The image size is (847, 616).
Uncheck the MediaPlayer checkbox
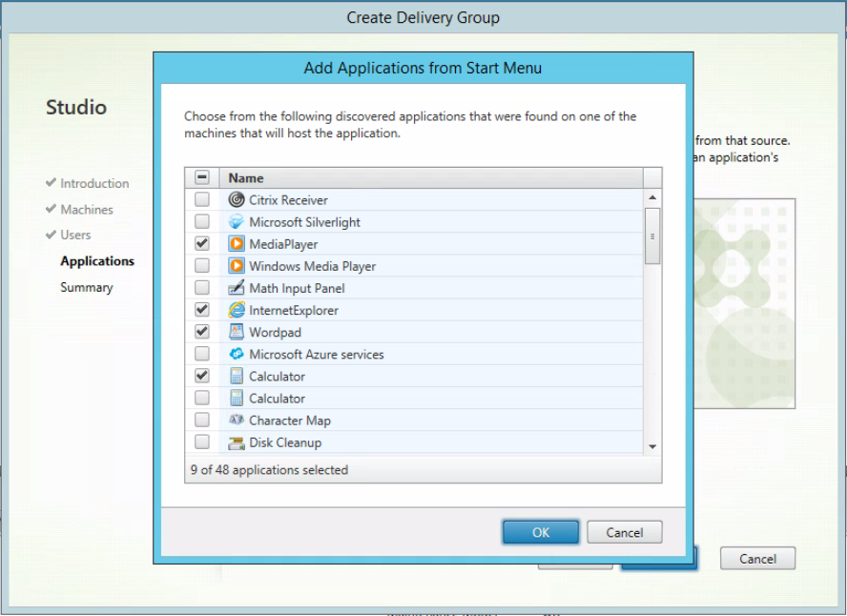[x=202, y=244]
